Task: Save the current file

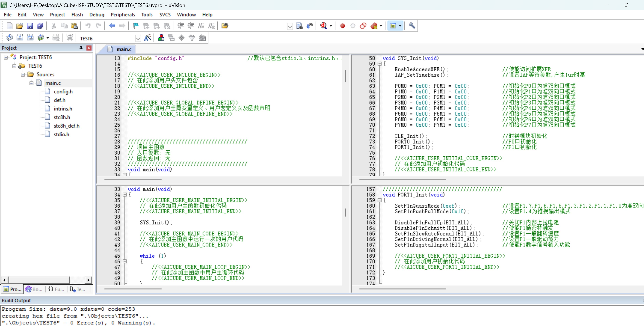Action: tap(30, 25)
